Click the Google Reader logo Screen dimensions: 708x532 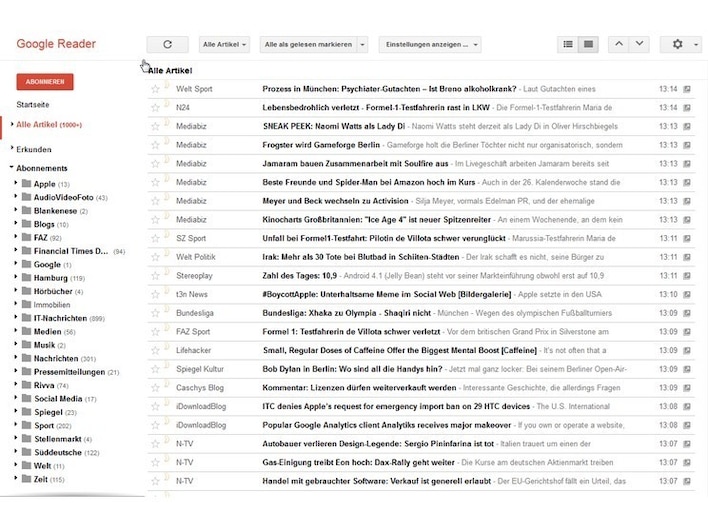tap(56, 44)
